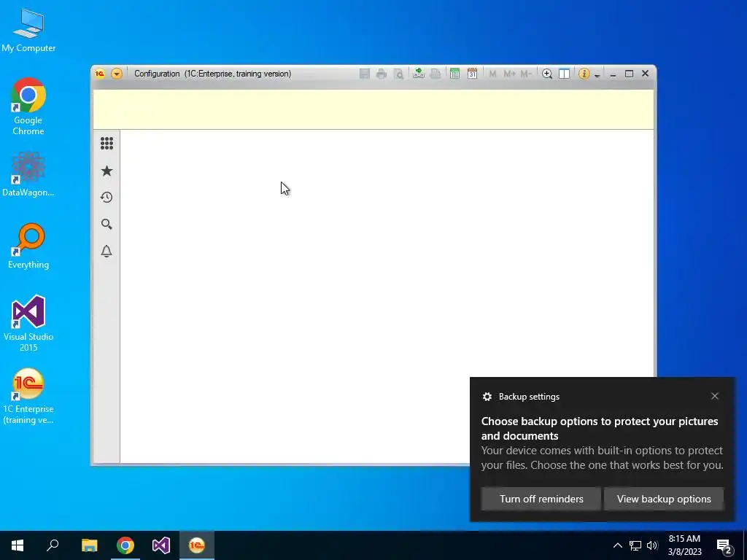Click the Backup settings gear icon
The height and width of the screenshot is (560, 747).
[x=487, y=397]
